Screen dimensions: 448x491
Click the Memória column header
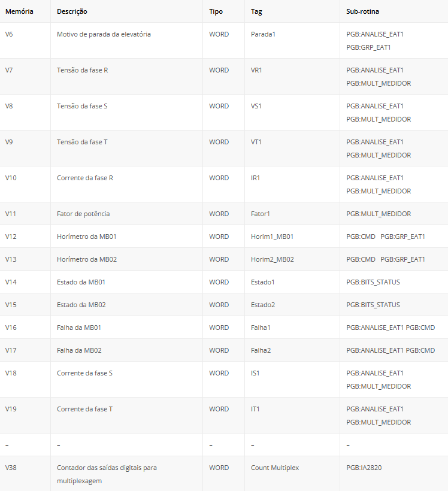(x=19, y=11)
